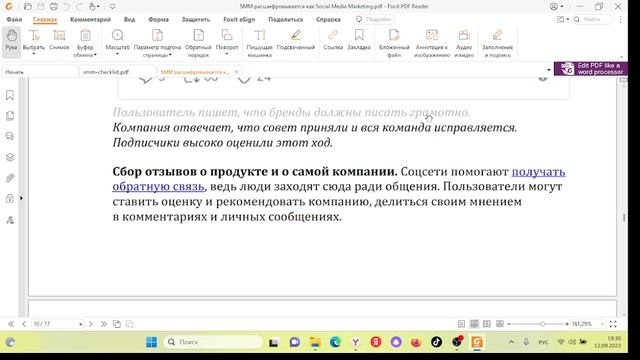This screenshot has width=640, height=360.
Task: Expand Параметр подгона страницы dropdown
Action: tap(170, 55)
